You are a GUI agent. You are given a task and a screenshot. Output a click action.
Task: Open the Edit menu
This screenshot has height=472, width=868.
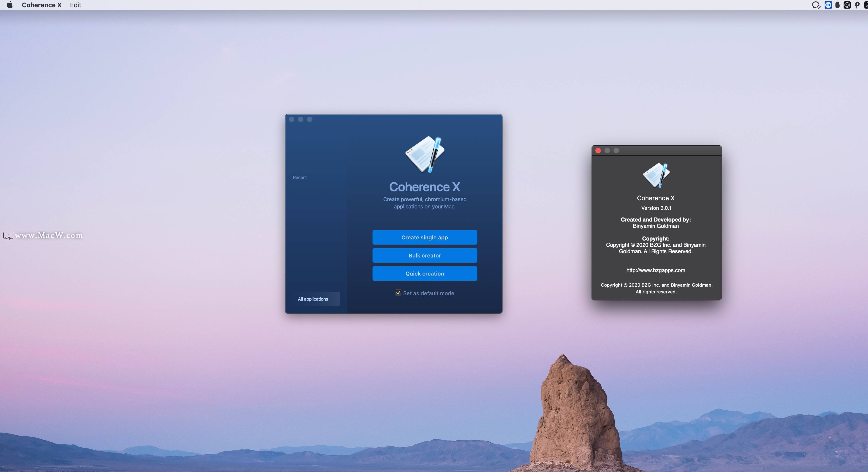[x=75, y=5]
